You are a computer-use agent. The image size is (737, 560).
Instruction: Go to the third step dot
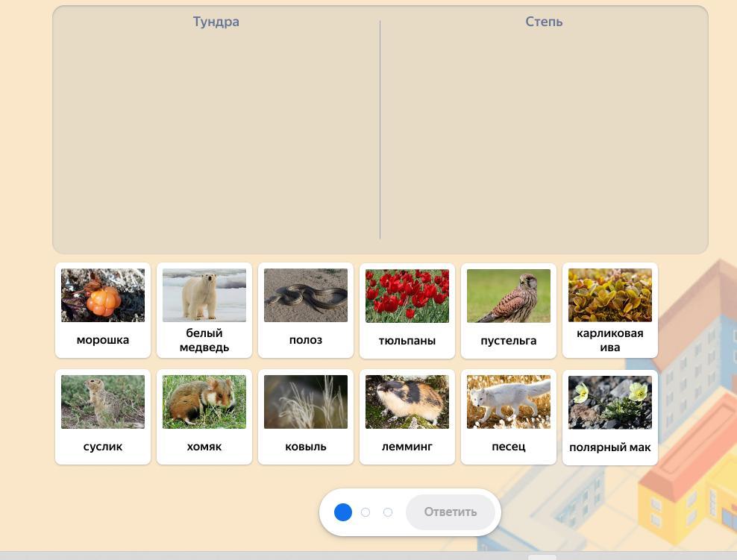[388, 512]
